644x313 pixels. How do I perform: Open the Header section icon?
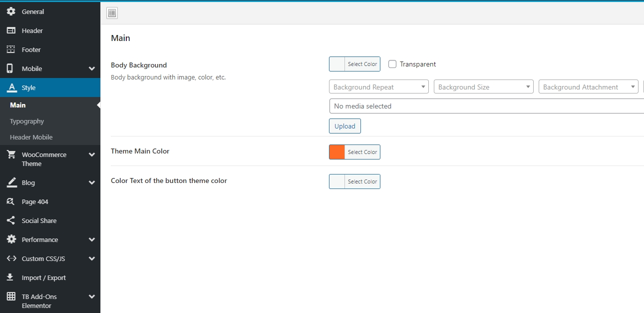point(11,30)
